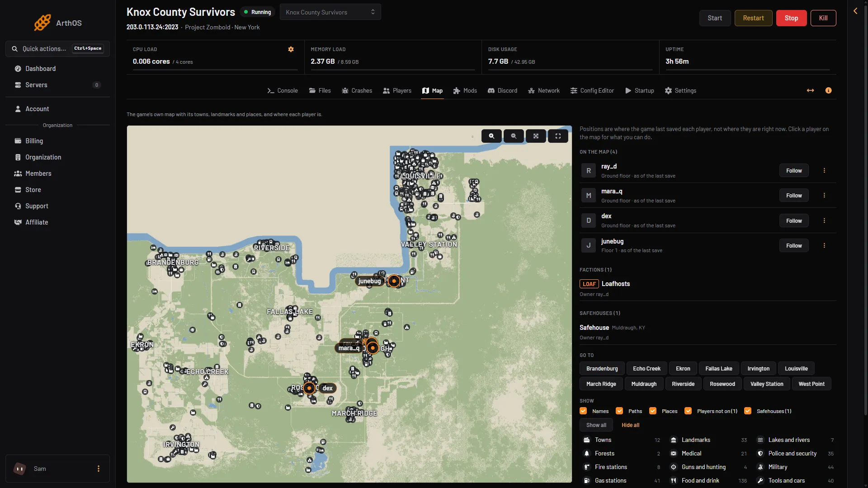This screenshot has height=488, width=868.
Task: Toggle the Paths checkbox
Action: click(619, 411)
